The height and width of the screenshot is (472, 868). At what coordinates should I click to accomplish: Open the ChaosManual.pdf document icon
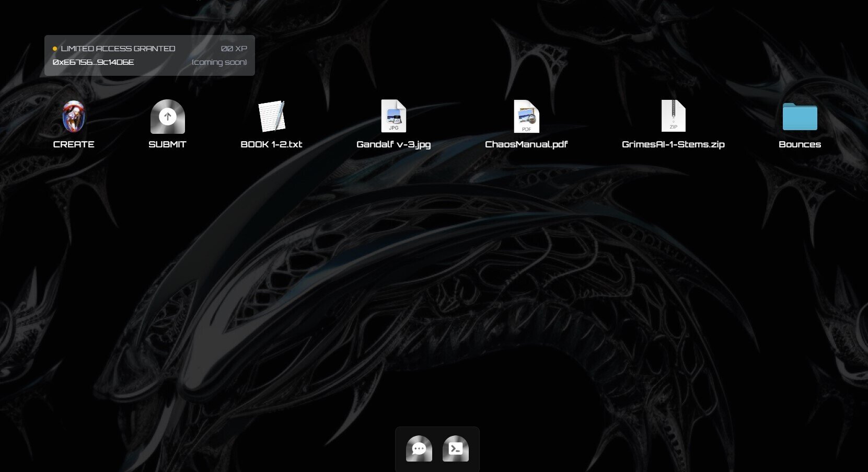click(x=526, y=116)
